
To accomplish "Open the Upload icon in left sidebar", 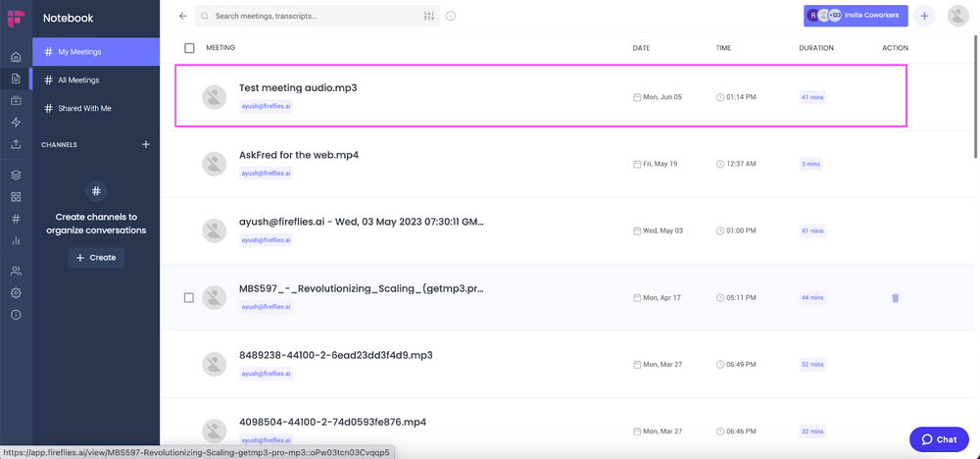I will click(17, 144).
